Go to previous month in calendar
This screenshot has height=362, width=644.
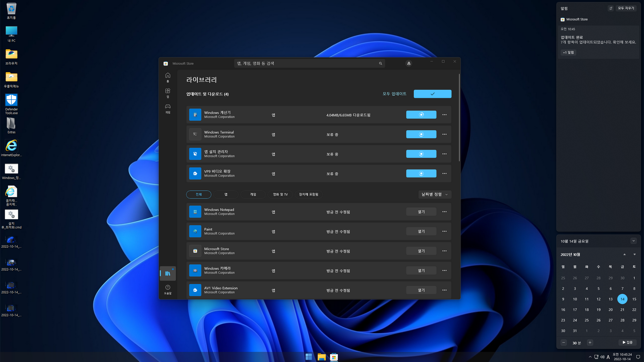click(624, 254)
